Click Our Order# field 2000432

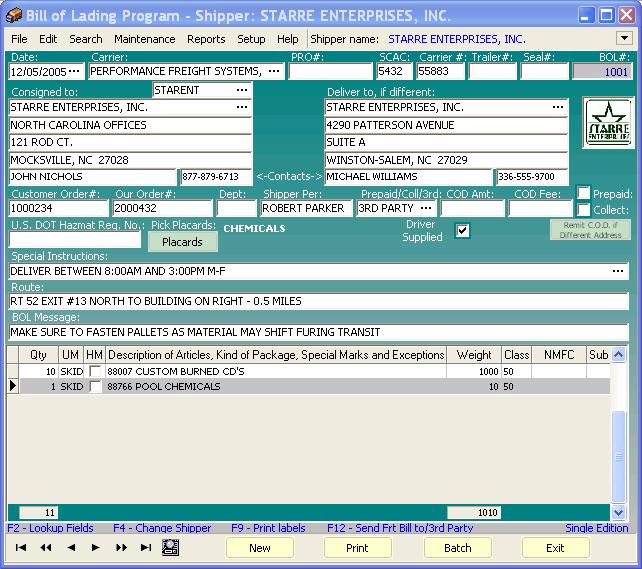coord(163,208)
